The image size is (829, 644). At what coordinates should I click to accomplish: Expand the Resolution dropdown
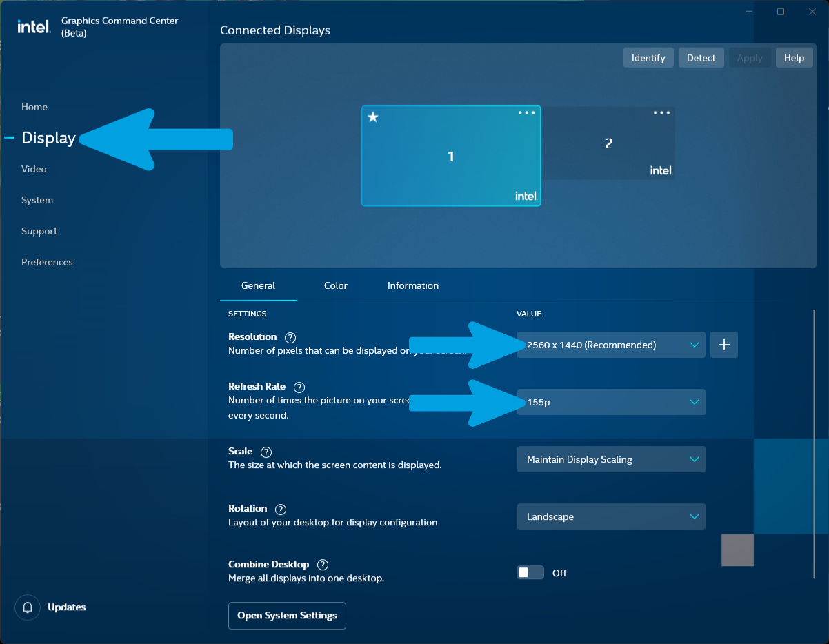(x=611, y=345)
